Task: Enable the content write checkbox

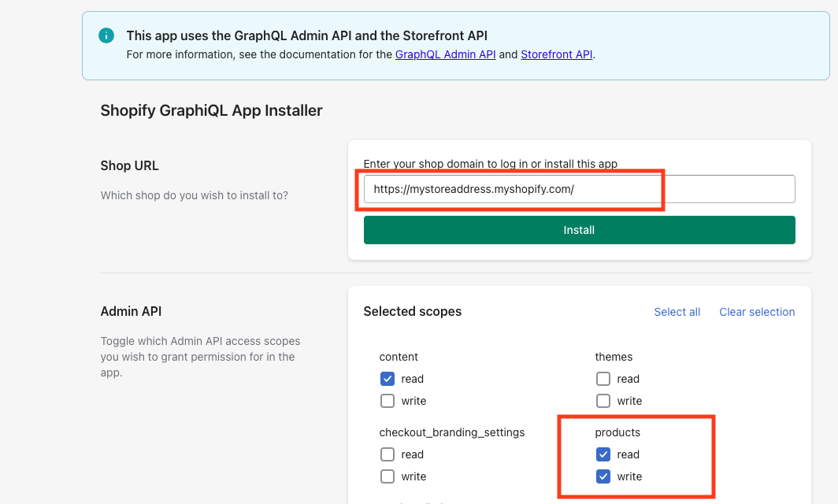Action: (x=387, y=401)
